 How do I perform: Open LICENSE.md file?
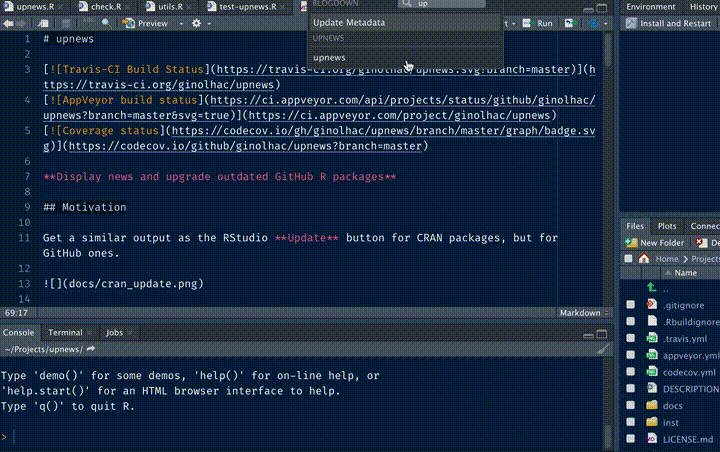[x=687, y=440]
